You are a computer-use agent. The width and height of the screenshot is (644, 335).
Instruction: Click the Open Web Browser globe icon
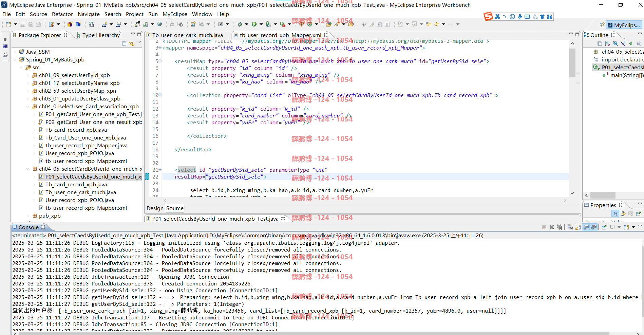coord(159,24)
